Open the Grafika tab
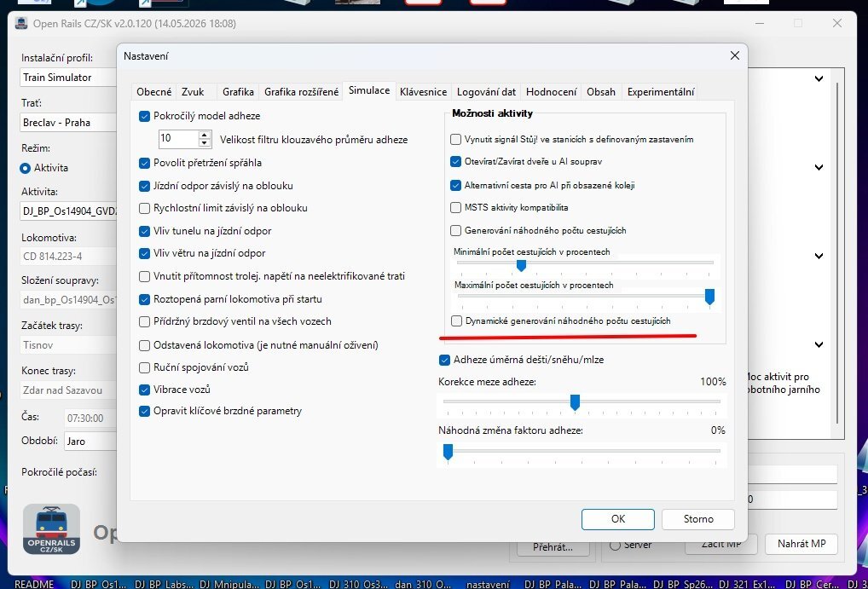Screen dimensions: 868x589 click(238, 92)
